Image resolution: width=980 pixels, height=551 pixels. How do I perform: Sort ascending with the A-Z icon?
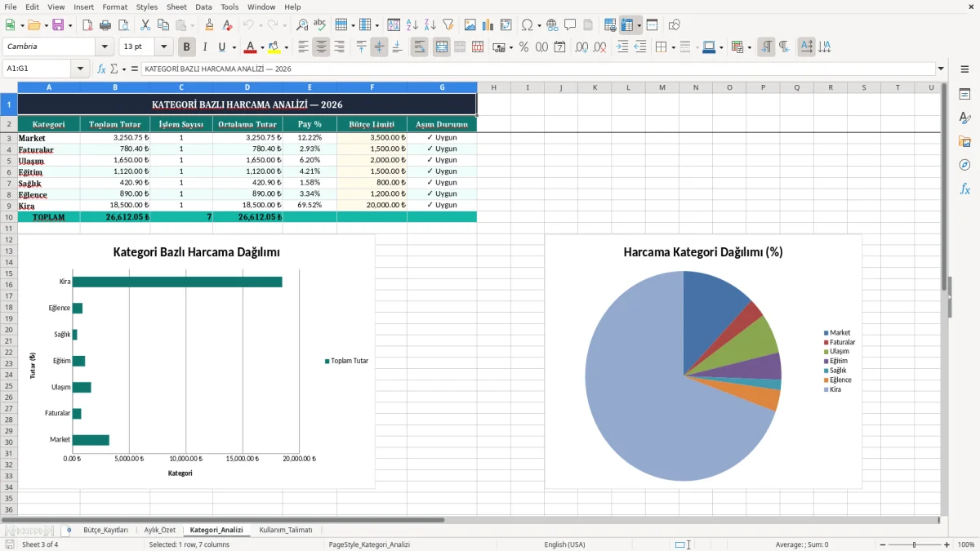pyautogui.click(x=412, y=25)
